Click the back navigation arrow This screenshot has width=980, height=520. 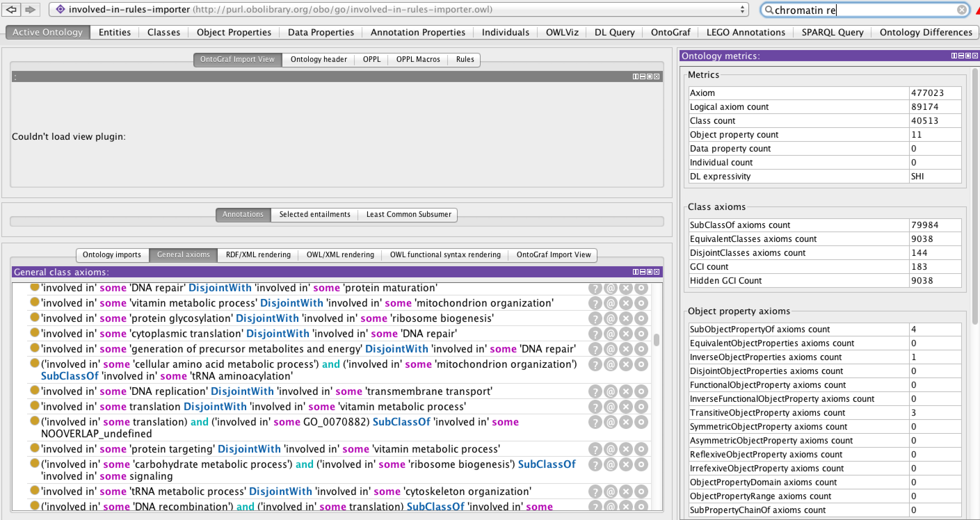click(11, 9)
